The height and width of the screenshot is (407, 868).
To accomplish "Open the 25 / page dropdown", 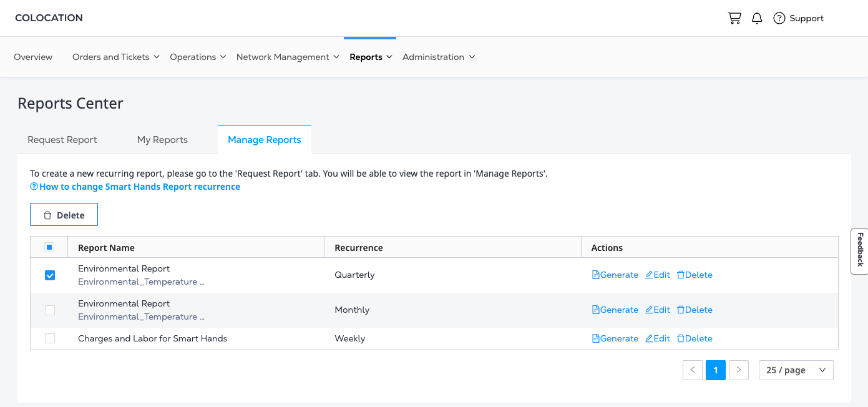I will [796, 370].
